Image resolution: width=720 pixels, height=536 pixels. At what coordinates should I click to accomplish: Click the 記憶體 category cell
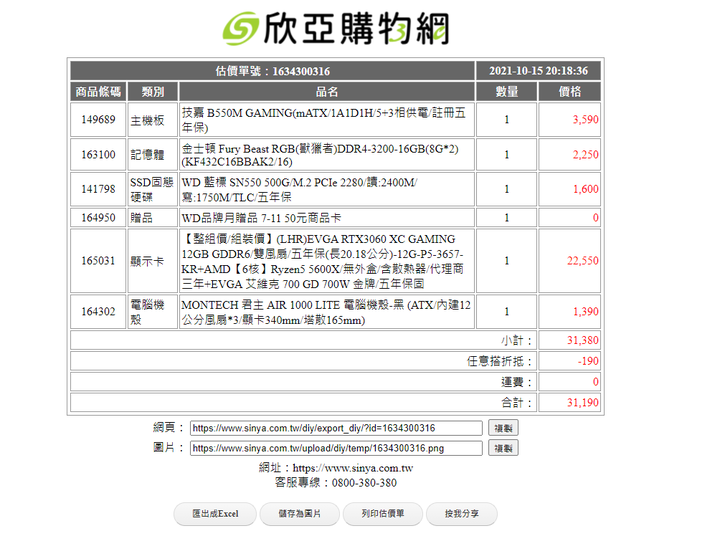tap(152, 155)
